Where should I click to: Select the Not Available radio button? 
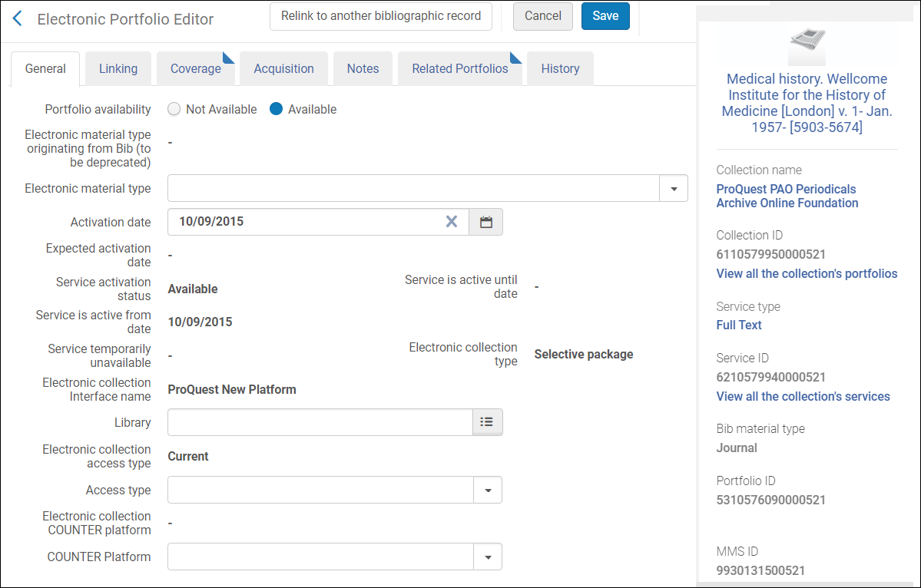174,109
